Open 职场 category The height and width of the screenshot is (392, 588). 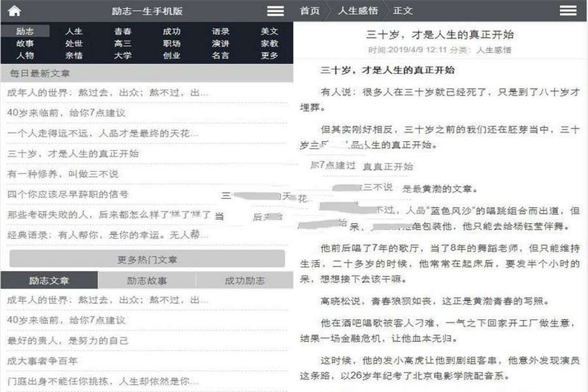point(172,44)
